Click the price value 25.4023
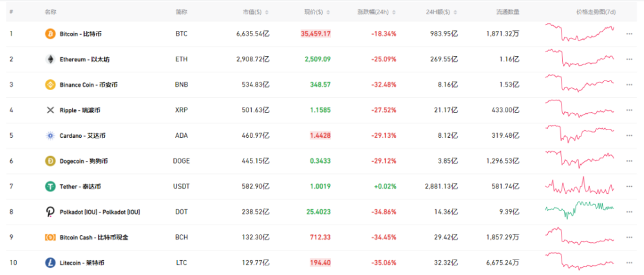 click(319, 212)
